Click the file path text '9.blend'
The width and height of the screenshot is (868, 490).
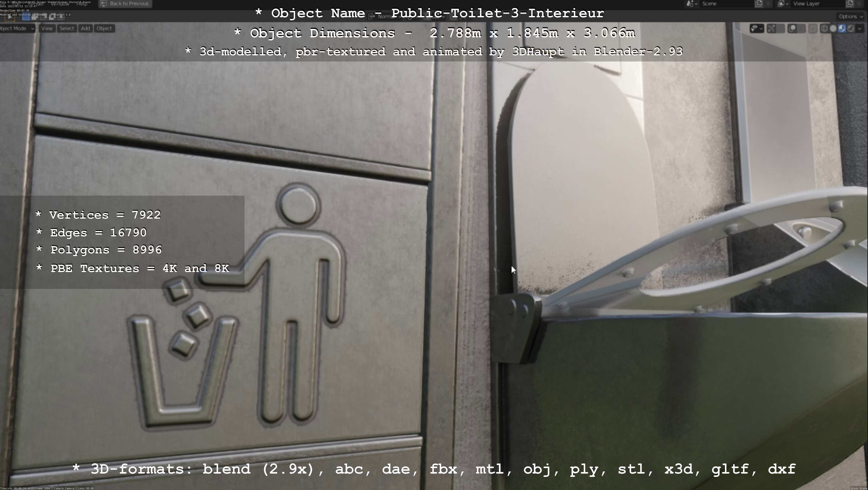coord(85,2)
